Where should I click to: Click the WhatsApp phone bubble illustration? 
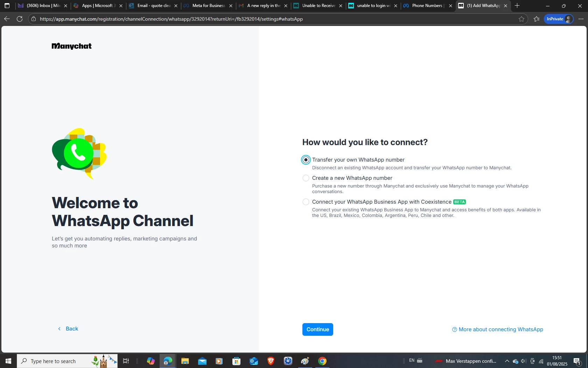tap(79, 154)
